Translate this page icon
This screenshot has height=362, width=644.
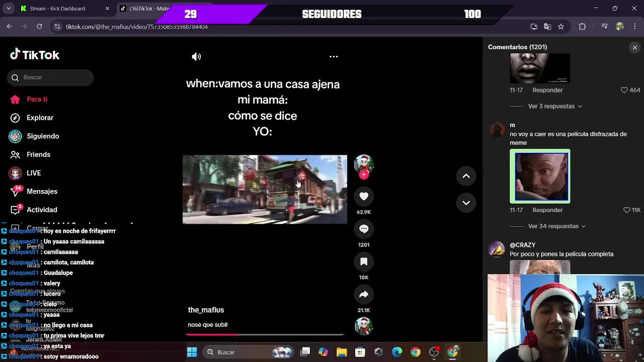(547, 27)
